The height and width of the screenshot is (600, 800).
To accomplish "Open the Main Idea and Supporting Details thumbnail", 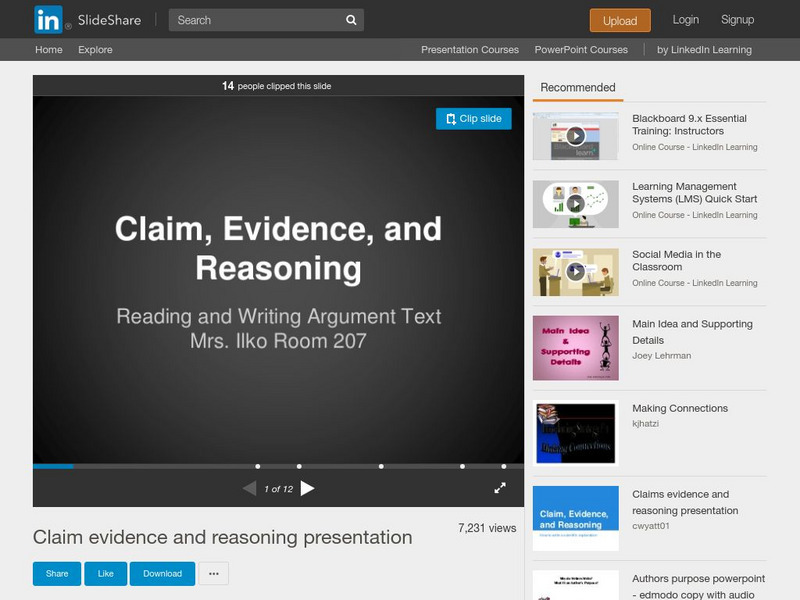I will (575, 348).
